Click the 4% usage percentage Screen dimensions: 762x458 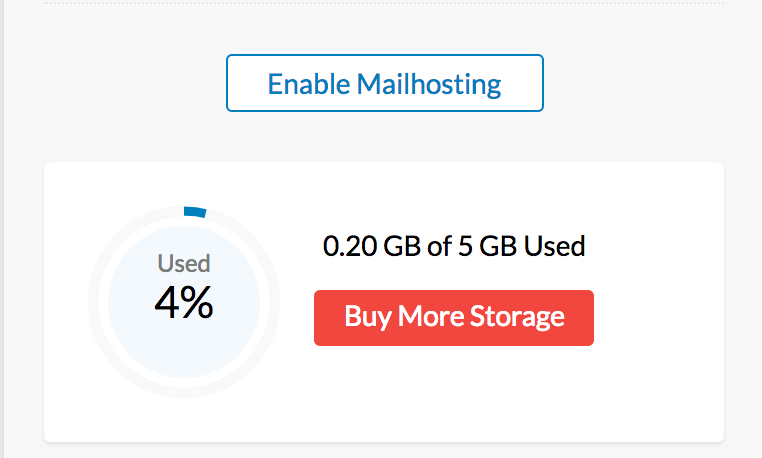[184, 303]
